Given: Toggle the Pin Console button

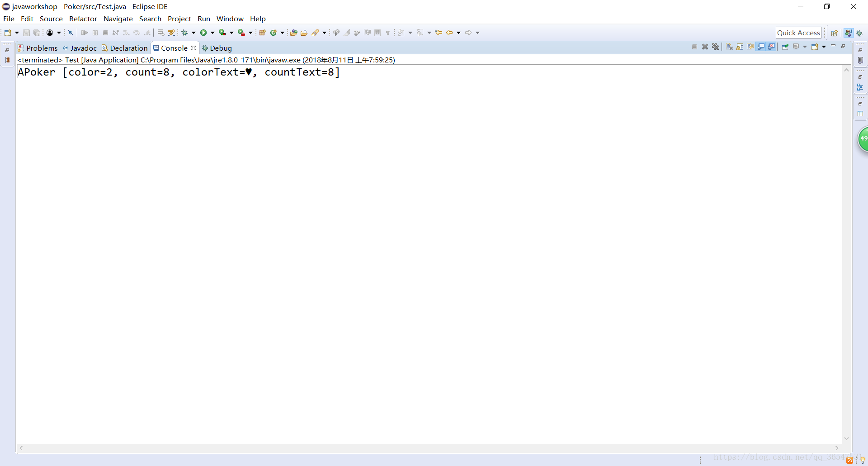Looking at the screenshot, I should (x=785, y=47).
